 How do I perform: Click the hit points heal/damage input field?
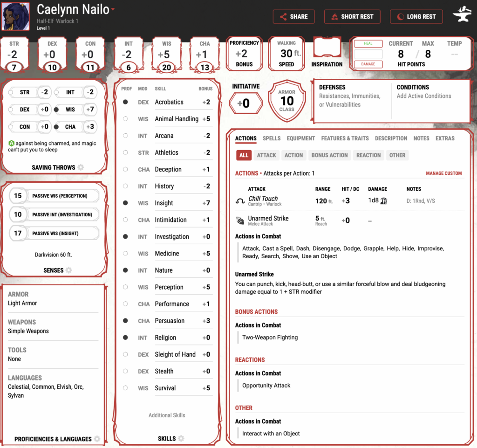pos(368,54)
